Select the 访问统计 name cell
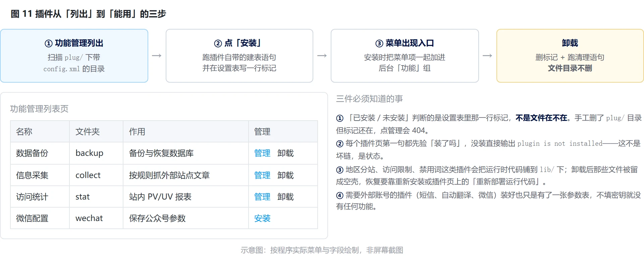Screen dimensions: 644x262 (40, 197)
